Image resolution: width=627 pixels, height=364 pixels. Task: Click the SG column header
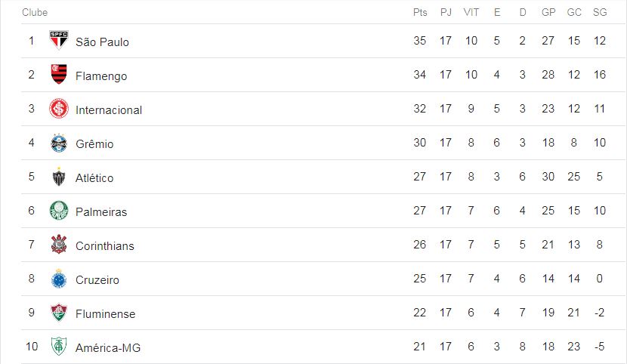600,12
